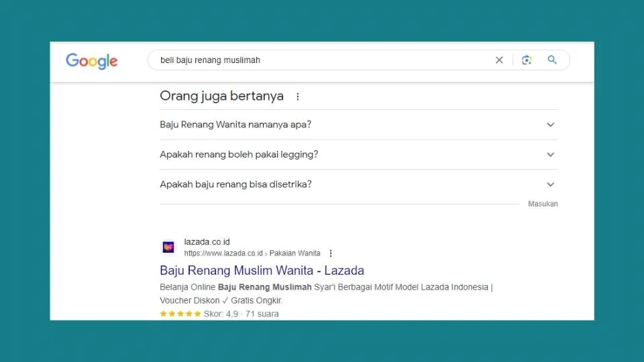Click the magnifying glass search icon
Screen dimensions: 644x362
pyautogui.click(x=552, y=60)
